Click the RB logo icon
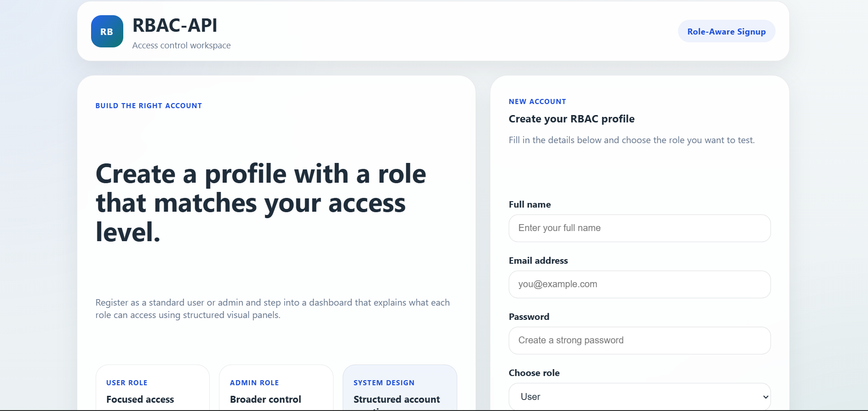868x411 pixels. (x=107, y=31)
